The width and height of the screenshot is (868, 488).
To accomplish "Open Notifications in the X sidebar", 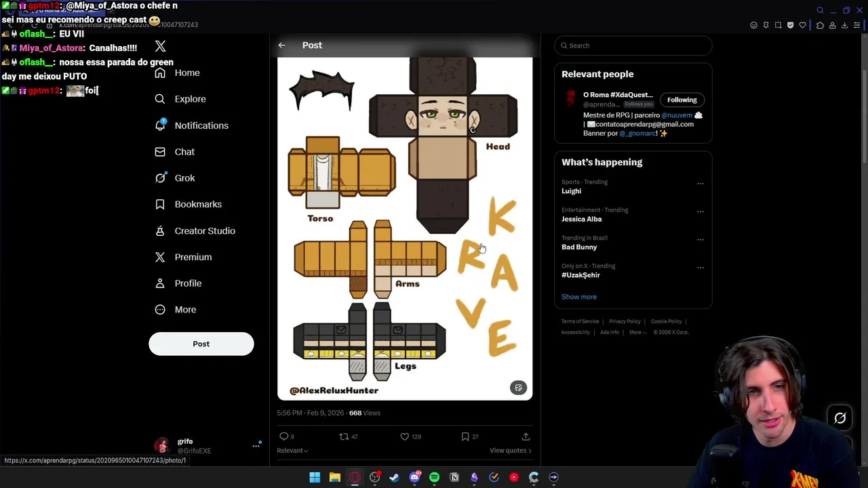I will [191, 125].
